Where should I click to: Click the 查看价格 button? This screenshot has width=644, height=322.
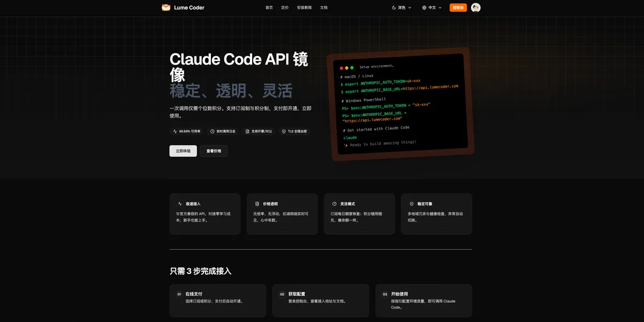coord(214,151)
